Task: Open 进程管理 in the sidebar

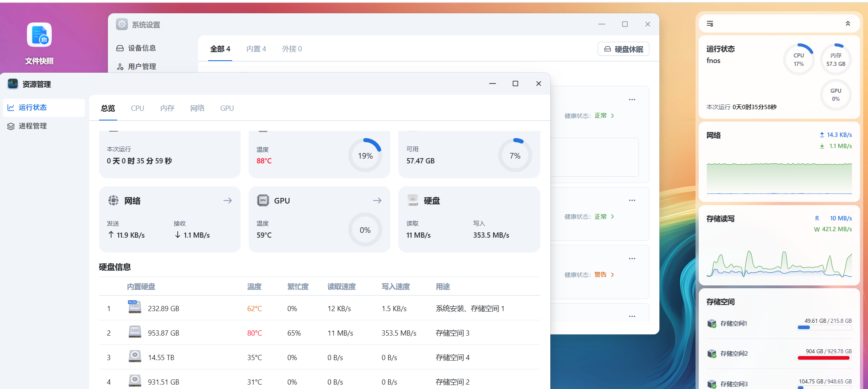Action: coord(32,126)
